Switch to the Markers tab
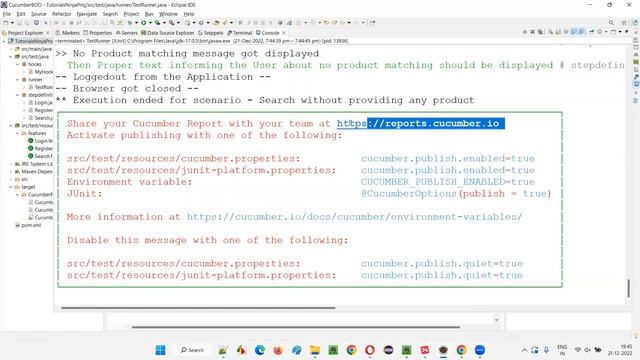640x360 pixels. click(67, 33)
